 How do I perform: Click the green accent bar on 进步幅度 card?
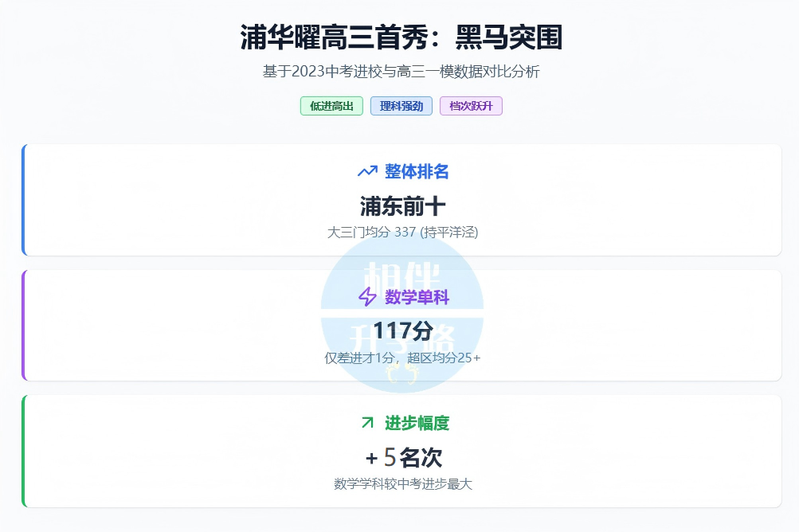24,451
